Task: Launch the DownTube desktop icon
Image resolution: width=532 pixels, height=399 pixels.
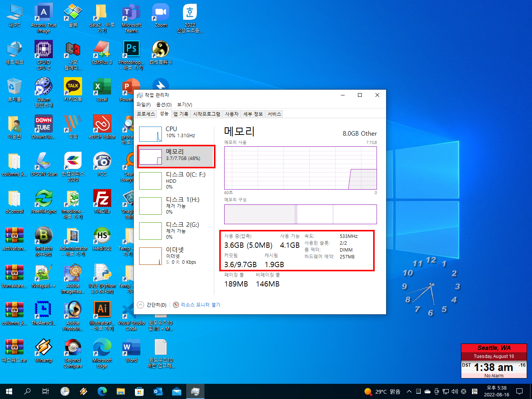Action: [x=44, y=128]
